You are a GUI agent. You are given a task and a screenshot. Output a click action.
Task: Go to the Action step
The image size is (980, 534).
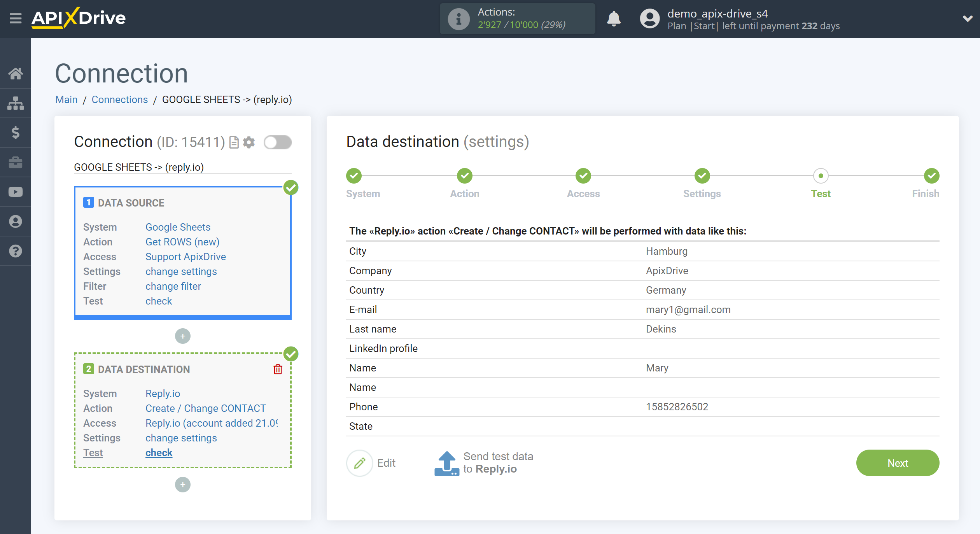point(465,176)
